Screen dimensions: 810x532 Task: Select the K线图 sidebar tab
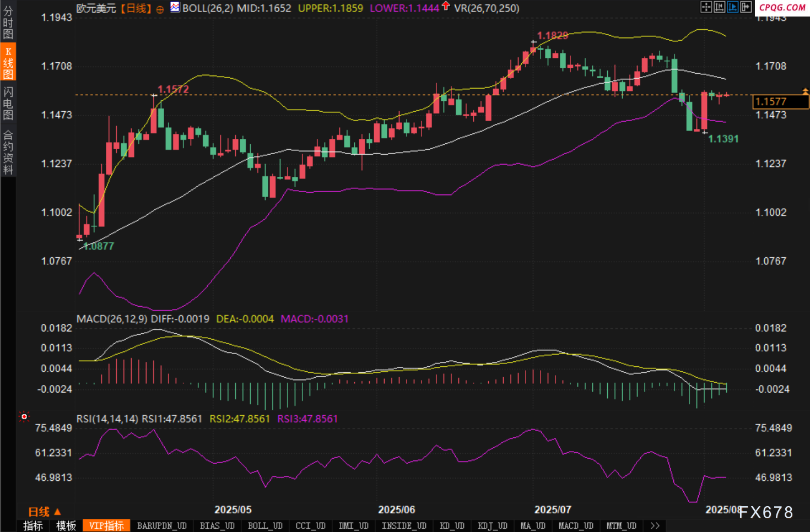coord(8,63)
